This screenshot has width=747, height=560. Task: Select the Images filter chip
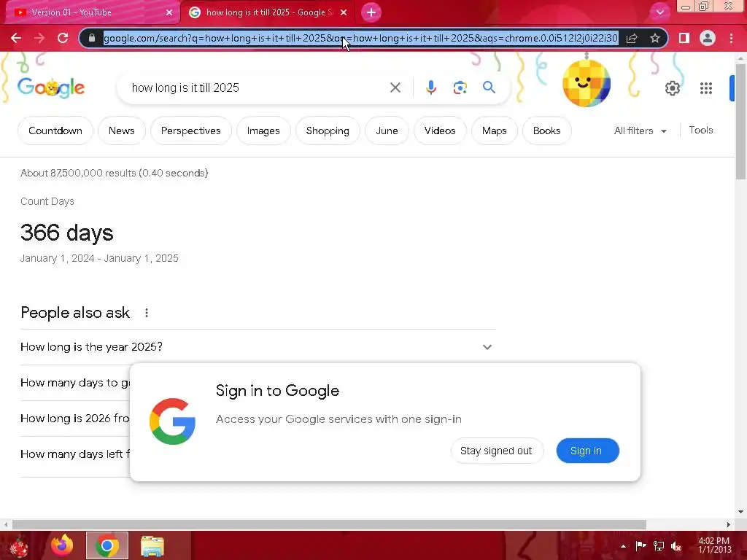pos(263,131)
